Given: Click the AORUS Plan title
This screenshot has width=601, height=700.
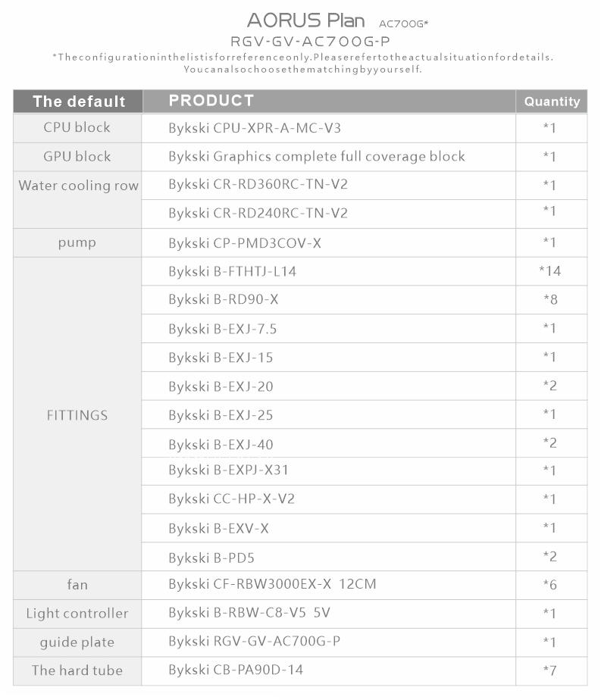Looking at the screenshot, I should point(306,20).
